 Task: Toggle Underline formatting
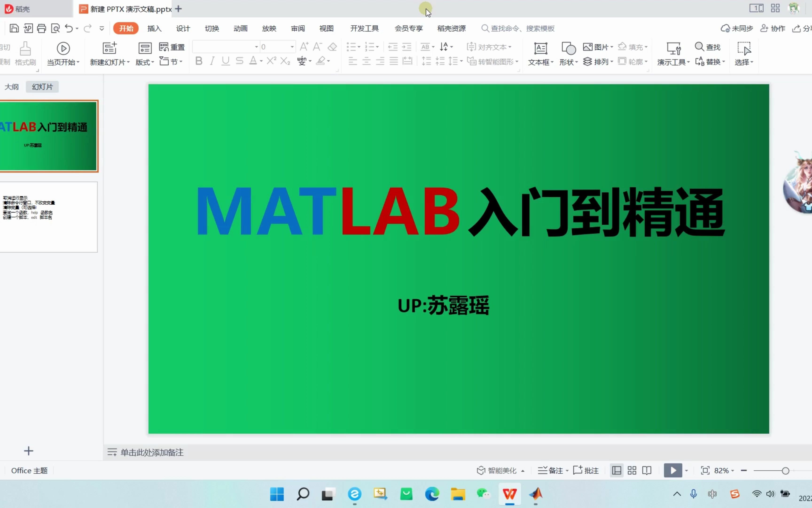[226, 61]
